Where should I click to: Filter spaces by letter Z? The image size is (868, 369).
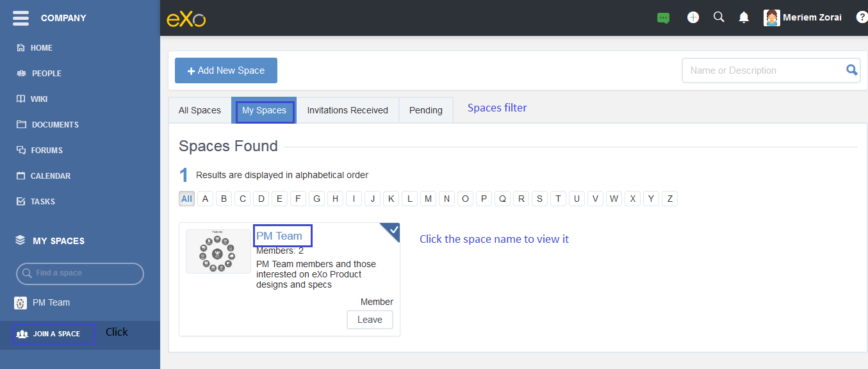[x=669, y=199]
